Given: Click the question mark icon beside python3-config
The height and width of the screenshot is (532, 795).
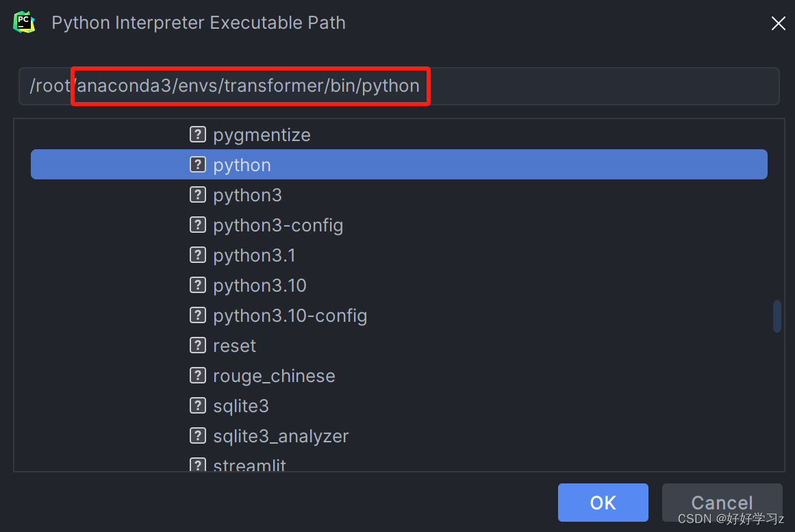Looking at the screenshot, I should pos(198,225).
